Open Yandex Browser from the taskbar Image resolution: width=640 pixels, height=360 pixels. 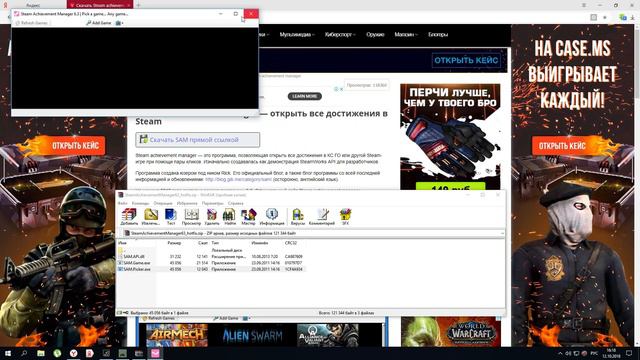73,353
